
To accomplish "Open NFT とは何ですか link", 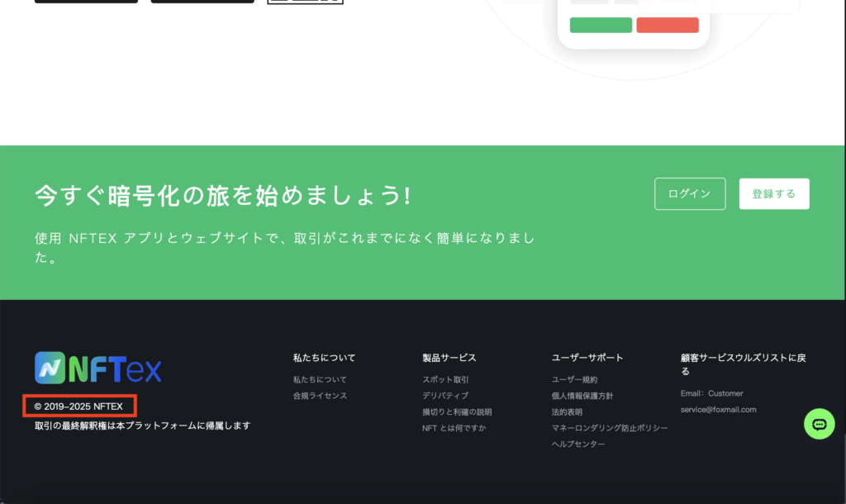I will point(454,429).
